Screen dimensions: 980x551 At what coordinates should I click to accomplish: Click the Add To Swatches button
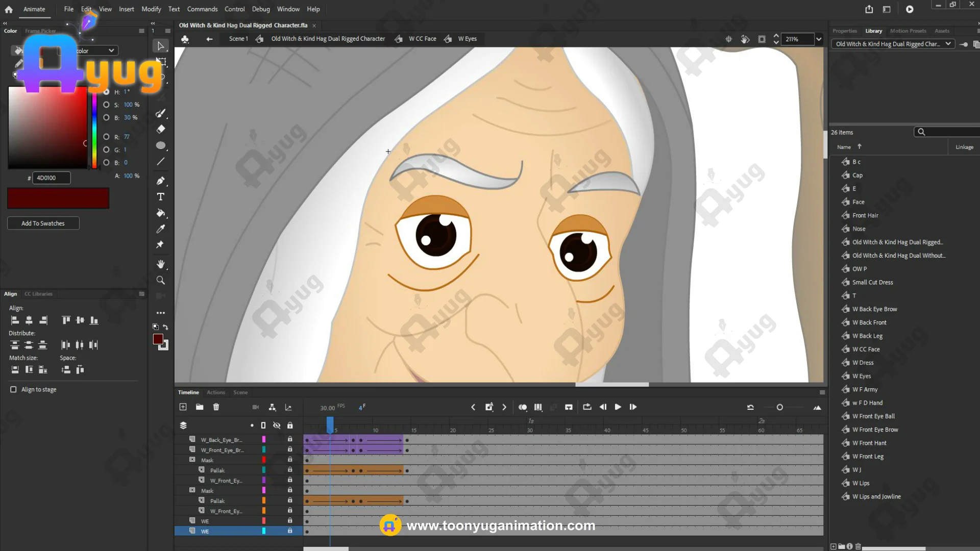click(43, 223)
